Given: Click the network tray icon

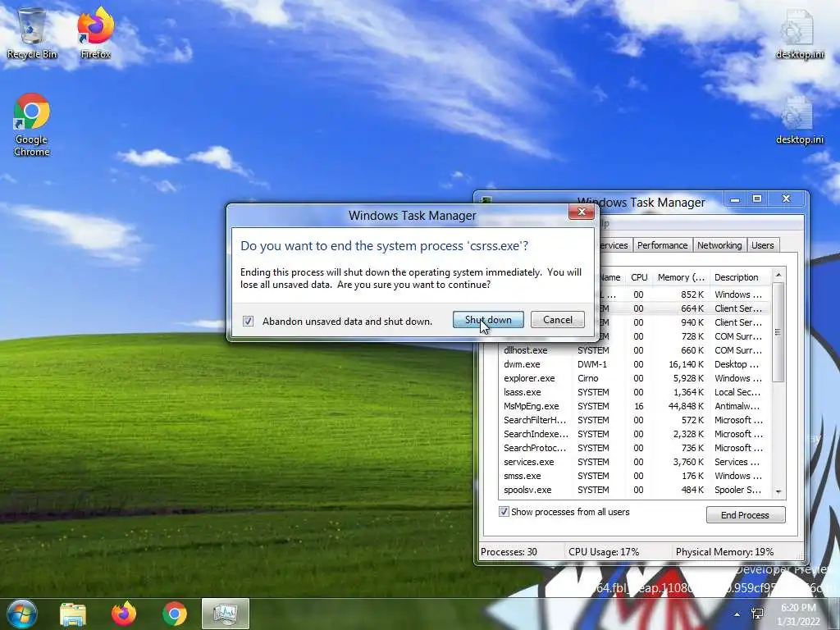Looking at the screenshot, I should coord(757,614).
